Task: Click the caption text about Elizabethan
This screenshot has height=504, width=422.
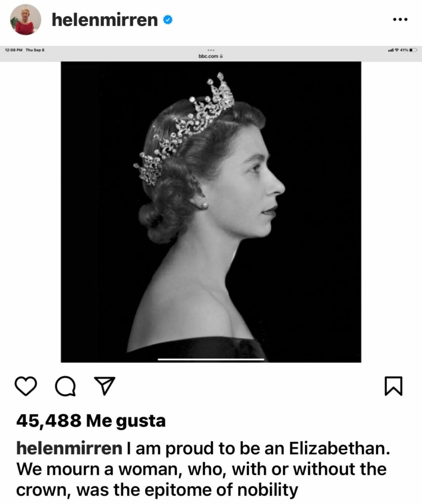Action: pos(203,469)
